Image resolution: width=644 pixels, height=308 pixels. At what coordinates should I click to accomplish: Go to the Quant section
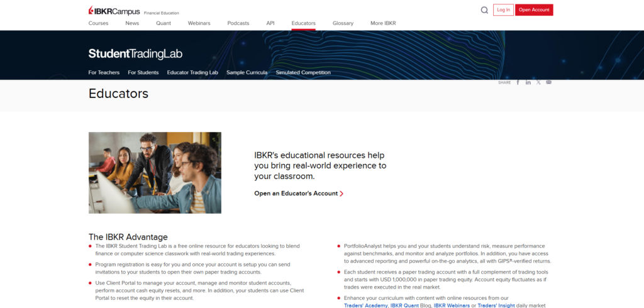[x=164, y=23]
